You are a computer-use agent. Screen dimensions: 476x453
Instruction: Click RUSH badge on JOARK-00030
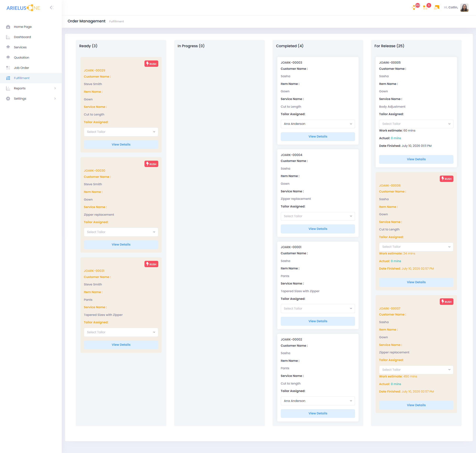pyautogui.click(x=151, y=164)
